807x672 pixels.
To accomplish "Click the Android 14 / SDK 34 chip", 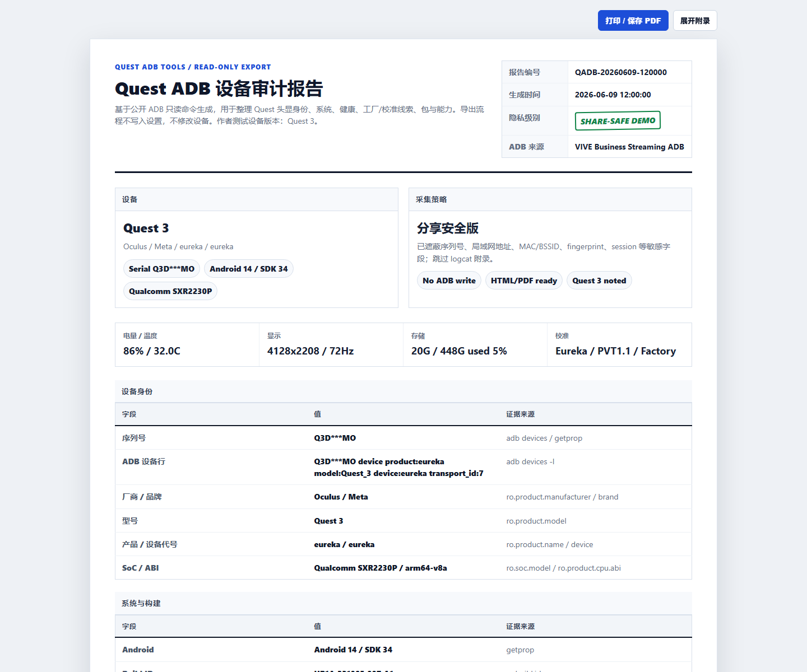I will point(249,269).
